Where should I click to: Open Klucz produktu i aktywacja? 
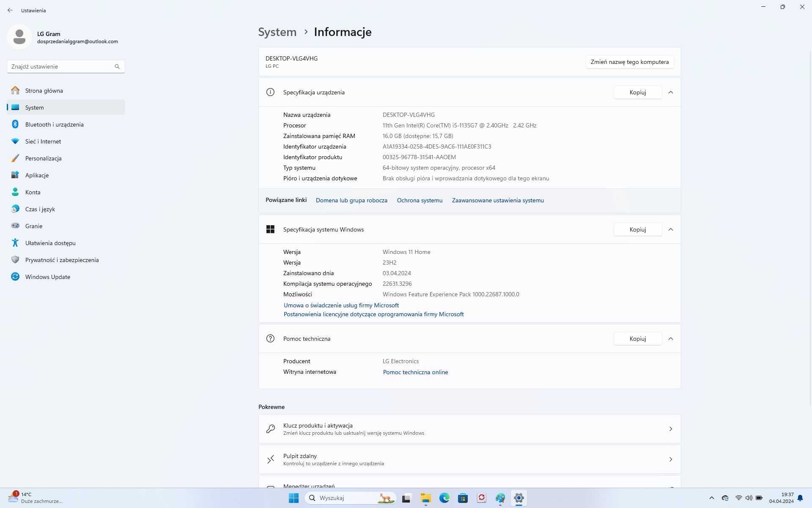(469, 429)
